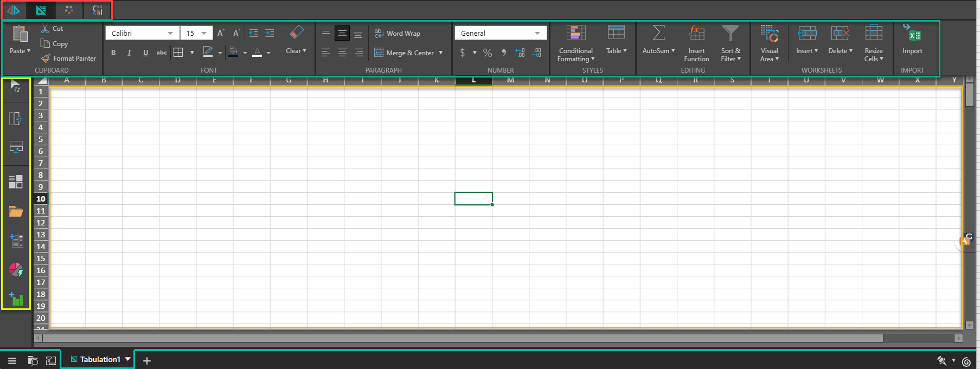Open Insert Function dialog
This screenshot has width=980, height=369.
(x=696, y=43)
